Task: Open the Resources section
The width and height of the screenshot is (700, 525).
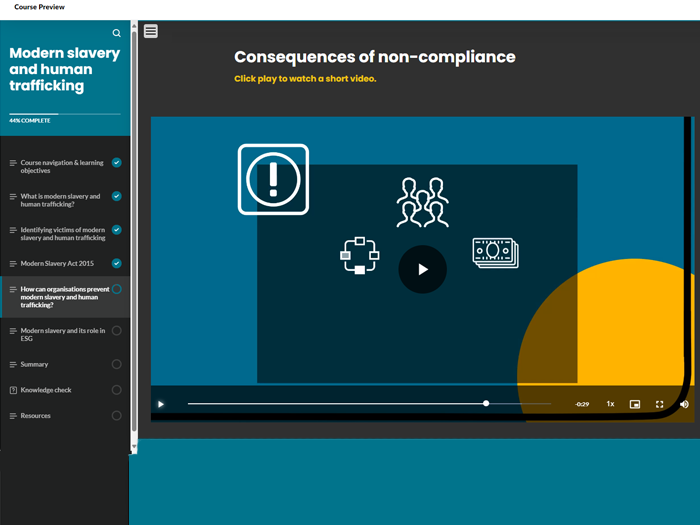Action: (x=35, y=416)
